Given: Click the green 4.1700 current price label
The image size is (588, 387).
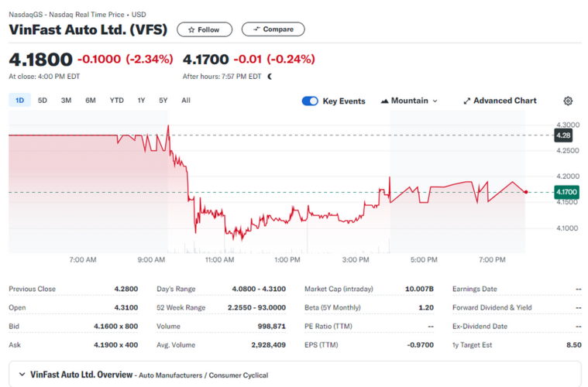Looking at the screenshot, I should click(x=565, y=191).
